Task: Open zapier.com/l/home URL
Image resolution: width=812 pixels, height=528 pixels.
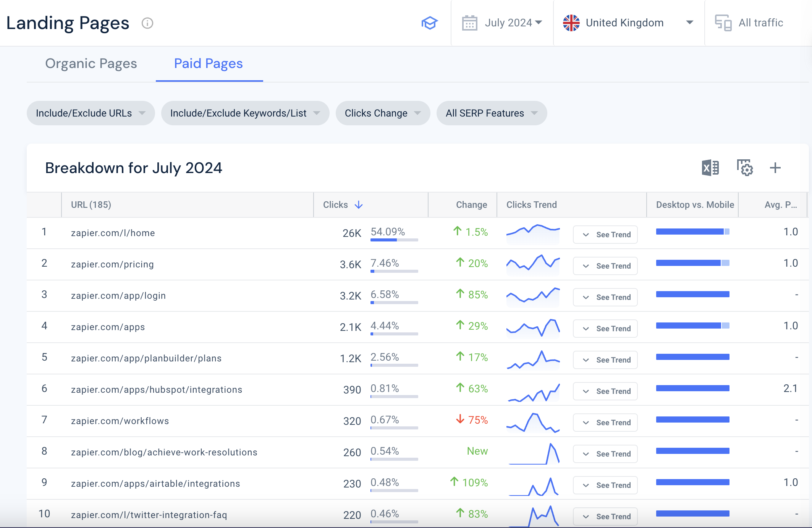Action: point(113,233)
